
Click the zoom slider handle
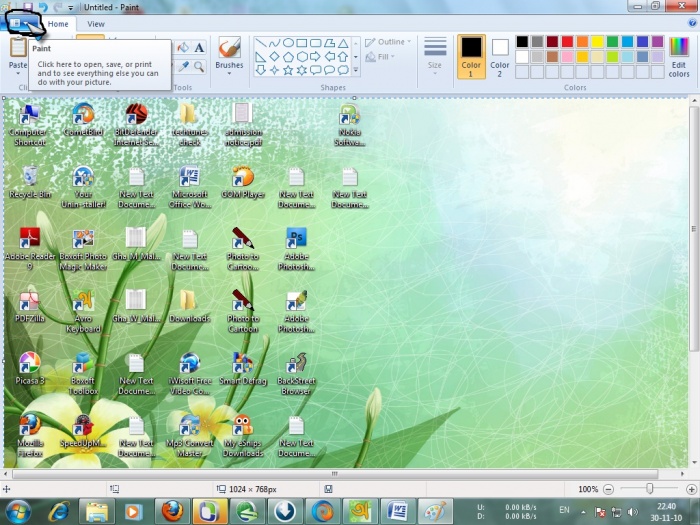pyautogui.click(x=650, y=489)
